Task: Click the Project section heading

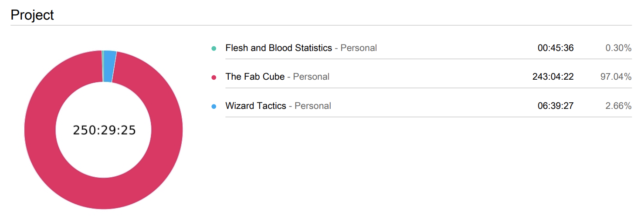Action: (x=32, y=15)
